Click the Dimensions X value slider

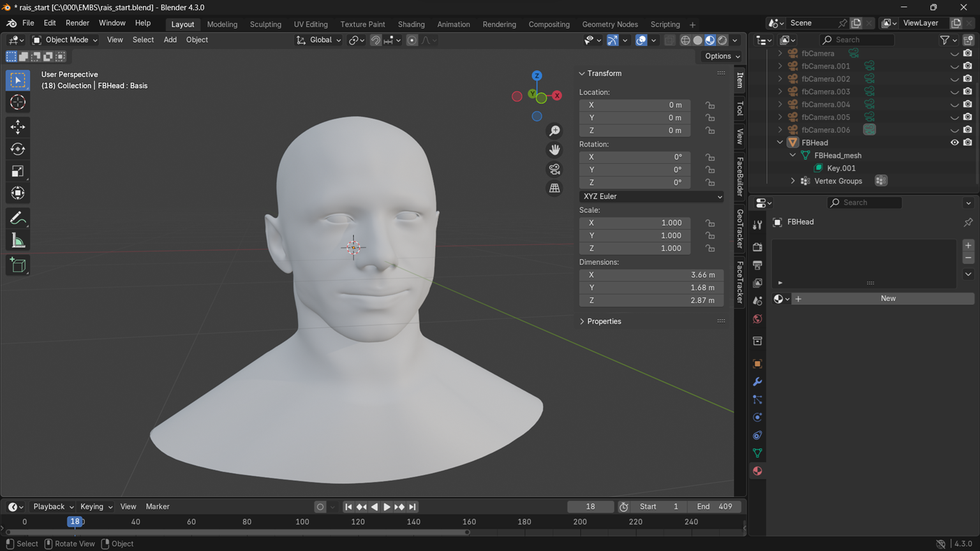point(651,275)
